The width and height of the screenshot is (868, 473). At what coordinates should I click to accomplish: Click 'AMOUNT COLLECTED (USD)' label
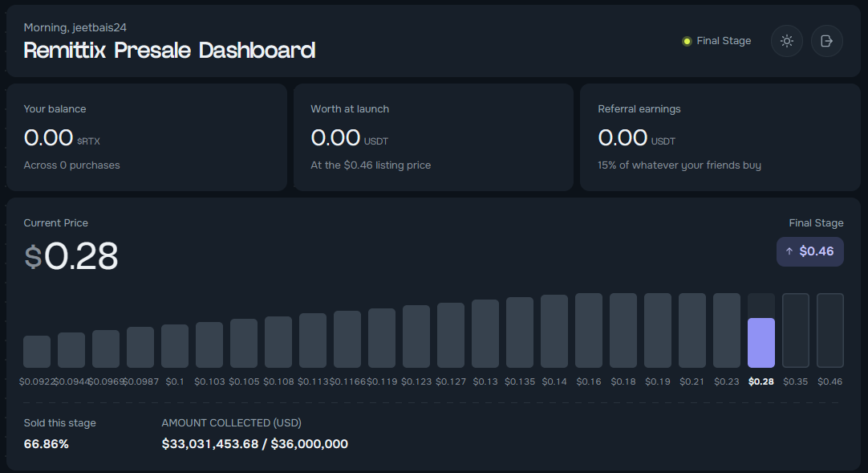(x=231, y=422)
